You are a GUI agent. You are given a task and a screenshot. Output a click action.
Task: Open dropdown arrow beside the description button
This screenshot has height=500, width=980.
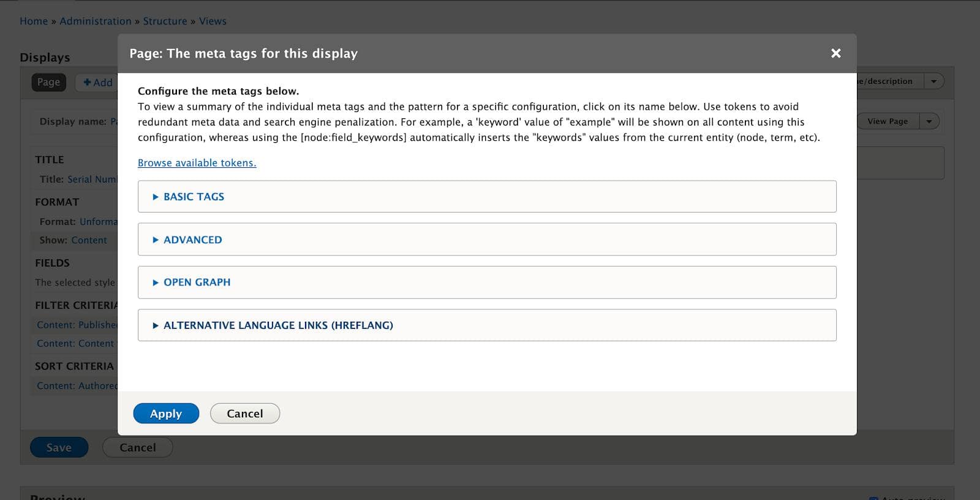(x=933, y=81)
